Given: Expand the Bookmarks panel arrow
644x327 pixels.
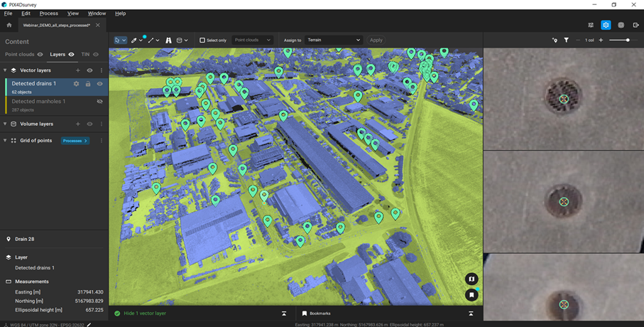Looking at the screenshot, I should pyautogui.click(x=471, y=313).
